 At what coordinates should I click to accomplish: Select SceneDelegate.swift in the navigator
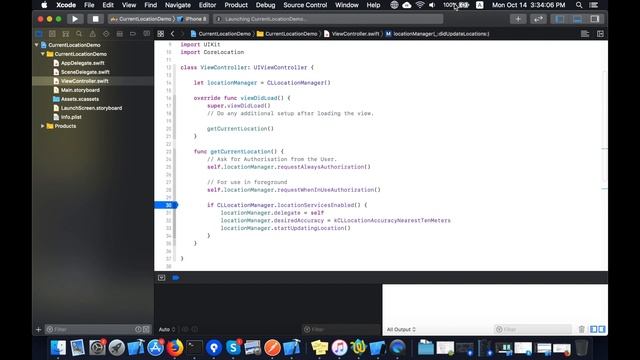coord(85,72)
